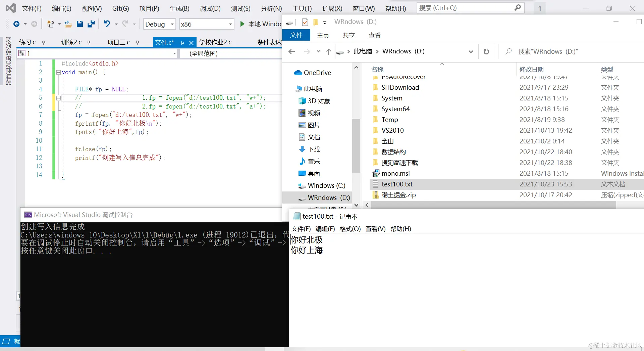Sort files by 名称 column header
The height and width of the screenshot is (351, 644).
[377, 69]
